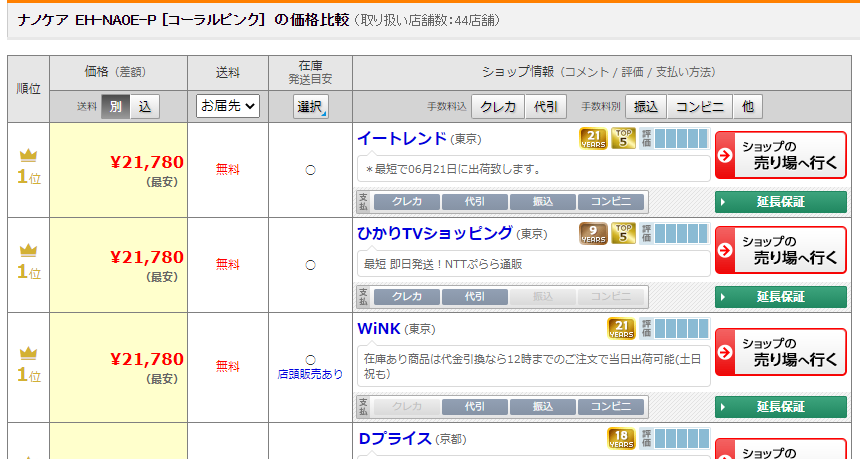Open the ひかりTVショッピング shop link
The height and width of the screenshot is (459, 860).
click(x=435, y=233)
